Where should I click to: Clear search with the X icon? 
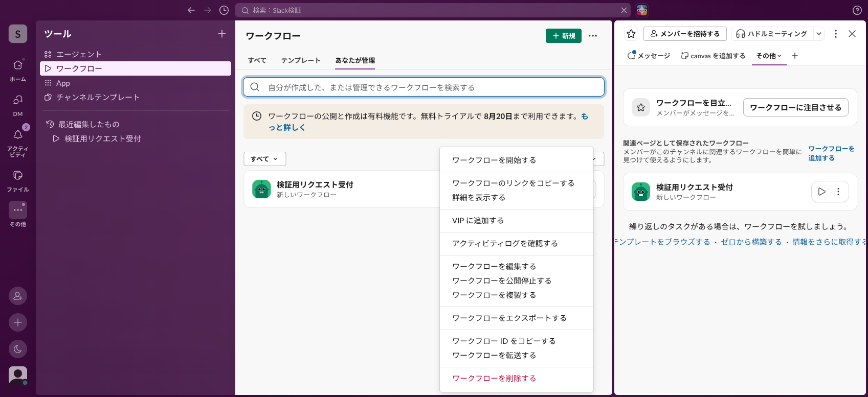point(624,10)
